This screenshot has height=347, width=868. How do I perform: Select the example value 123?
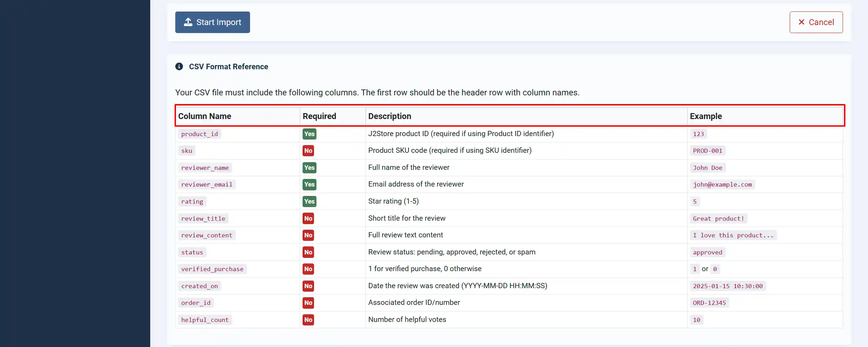pyautogui.click(x=699, y=134)
